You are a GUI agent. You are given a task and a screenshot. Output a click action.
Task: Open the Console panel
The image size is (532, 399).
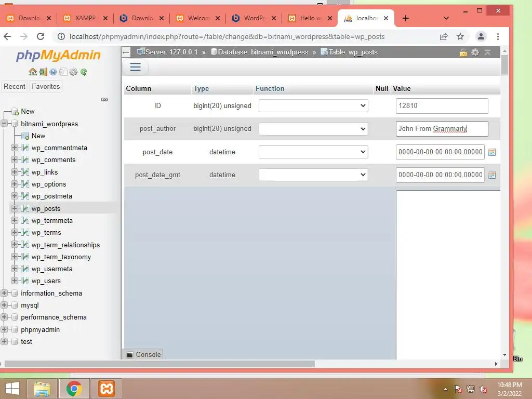[x=144, y=354]
